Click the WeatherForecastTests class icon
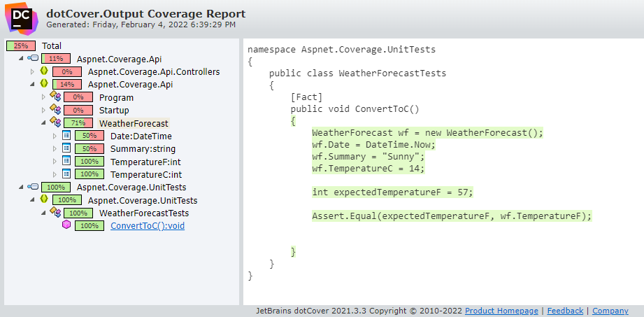 (x=55, y=213)
